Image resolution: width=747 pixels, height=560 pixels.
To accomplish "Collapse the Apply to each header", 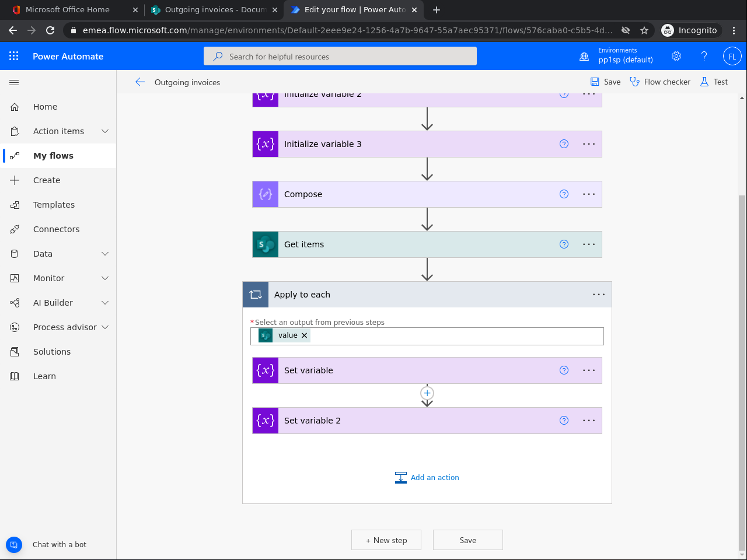I will [x=427, y=295].
